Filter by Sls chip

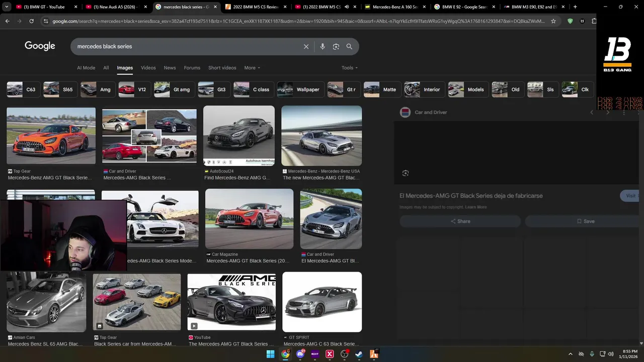[543, 89]
